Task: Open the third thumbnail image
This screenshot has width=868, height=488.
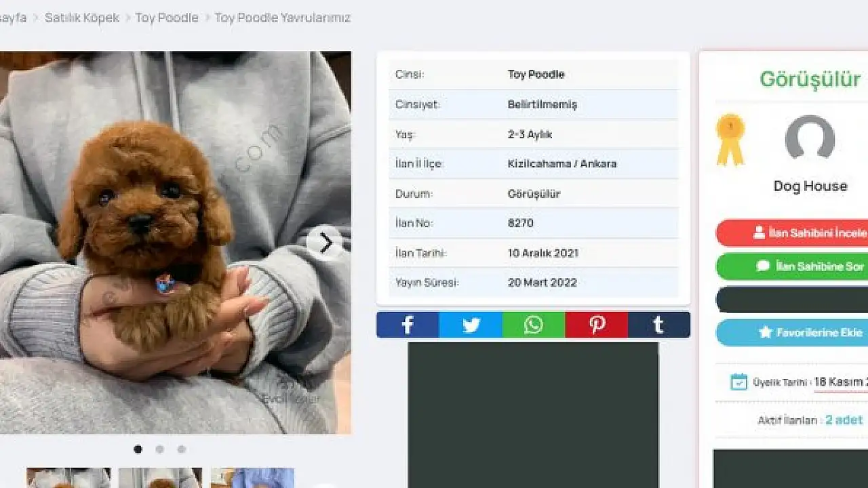Action: click(252, 478)
